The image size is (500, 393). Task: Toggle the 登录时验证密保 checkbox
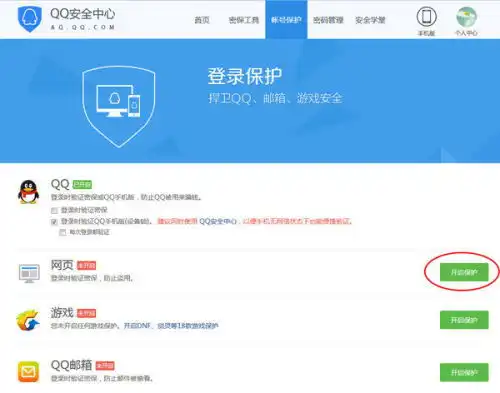pyautogui.click(x=54, y=210)
